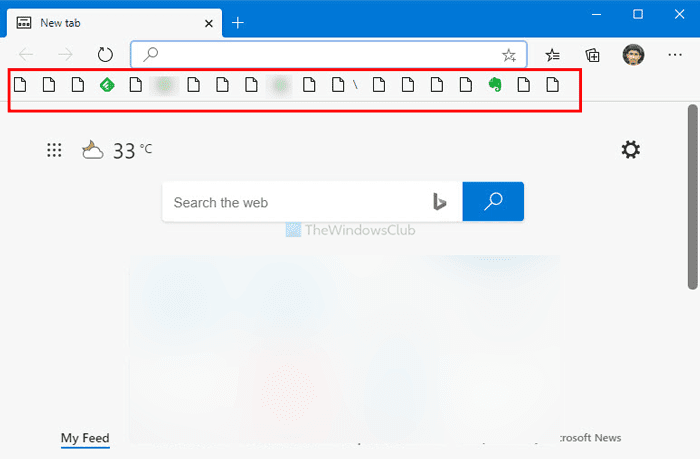Viewport: 700px width, 459px height.
Task: Open the Favorites list button
Action: [553, 55]
